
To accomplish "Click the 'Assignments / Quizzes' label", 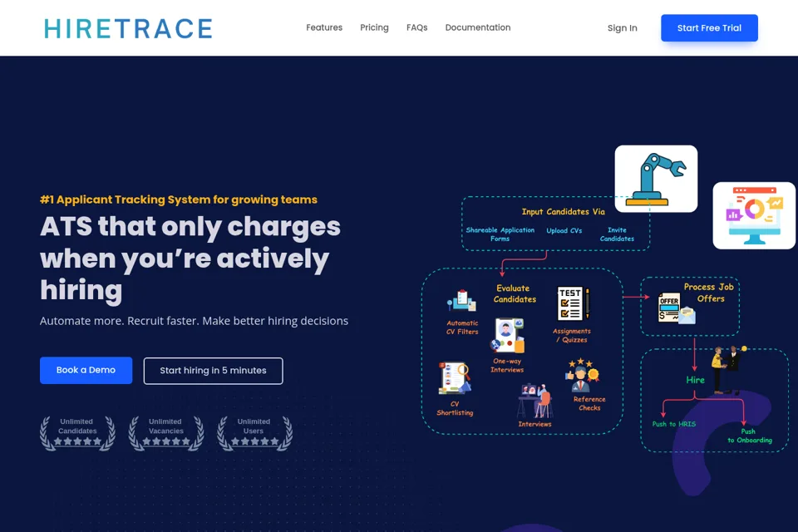I will tap(572, 336).
